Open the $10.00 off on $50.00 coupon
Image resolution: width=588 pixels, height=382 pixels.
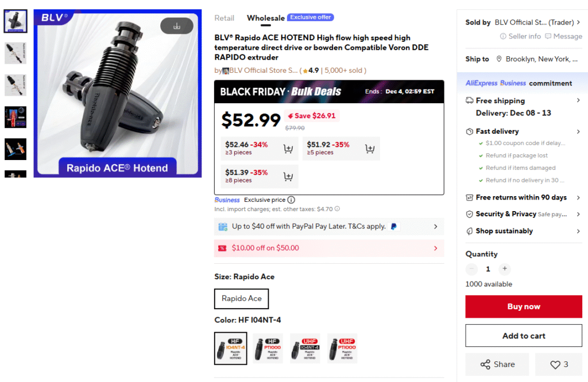tap(328, 248)
